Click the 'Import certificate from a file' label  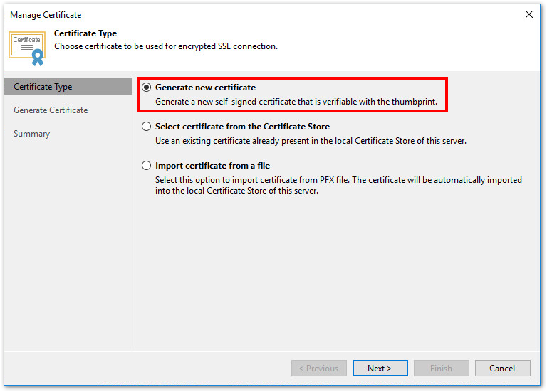(212, 166)
